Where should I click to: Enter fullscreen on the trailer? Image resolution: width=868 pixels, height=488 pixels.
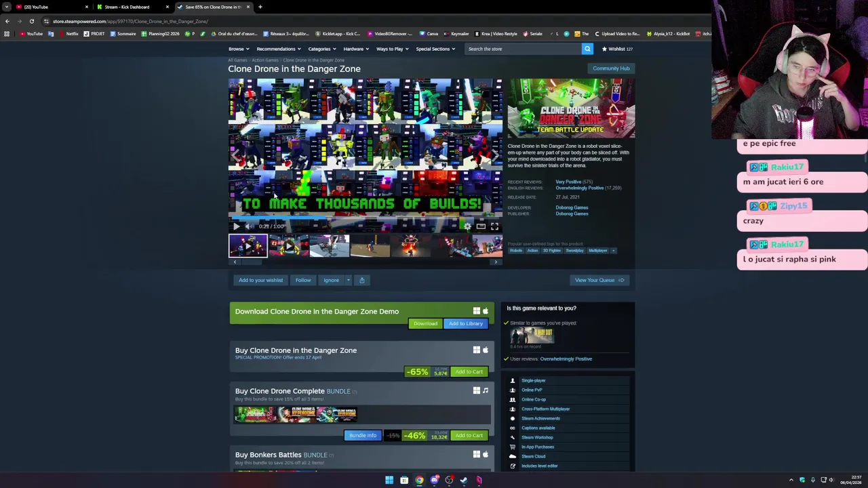coord(494,226)
